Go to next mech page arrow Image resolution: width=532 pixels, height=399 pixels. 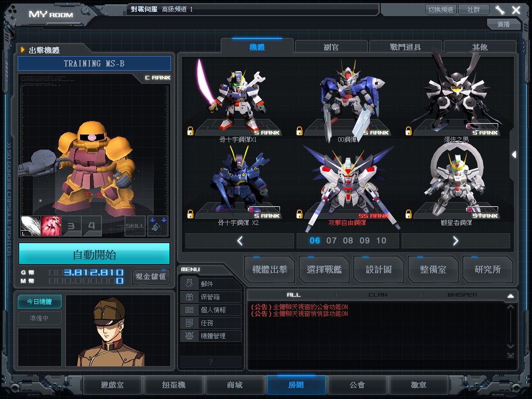(x=456, y=241)
